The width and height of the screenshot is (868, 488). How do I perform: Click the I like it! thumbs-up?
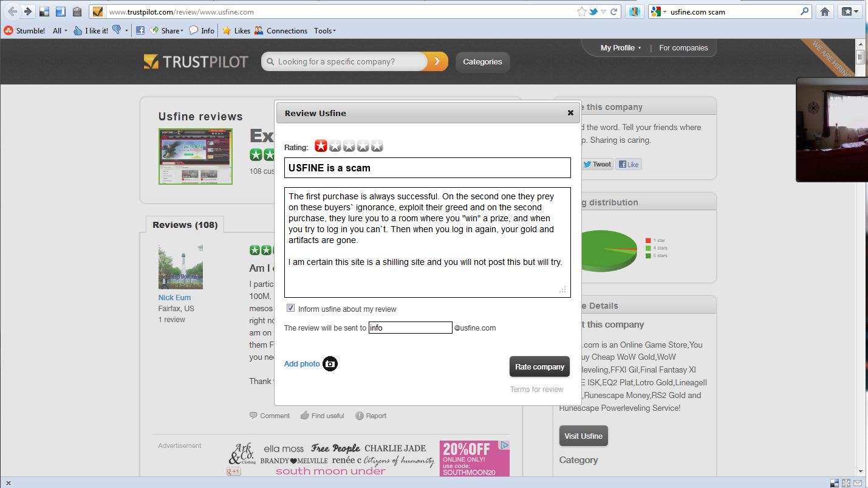pos(91,30)
